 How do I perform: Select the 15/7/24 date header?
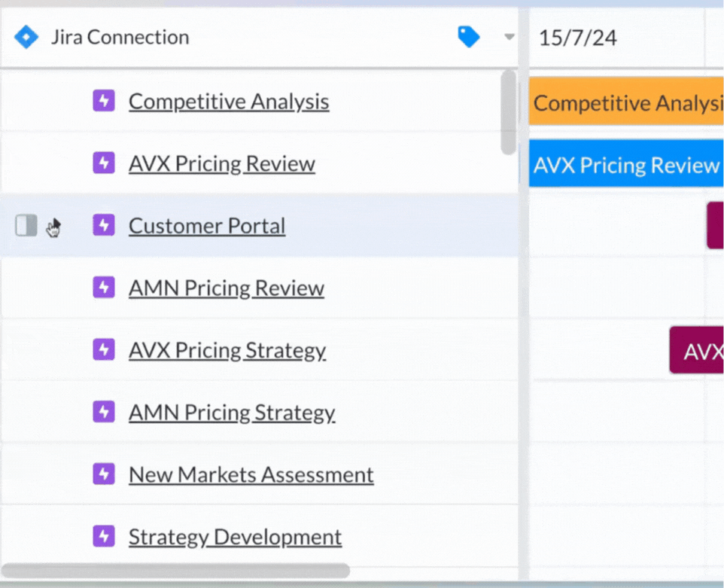(578, 37)
